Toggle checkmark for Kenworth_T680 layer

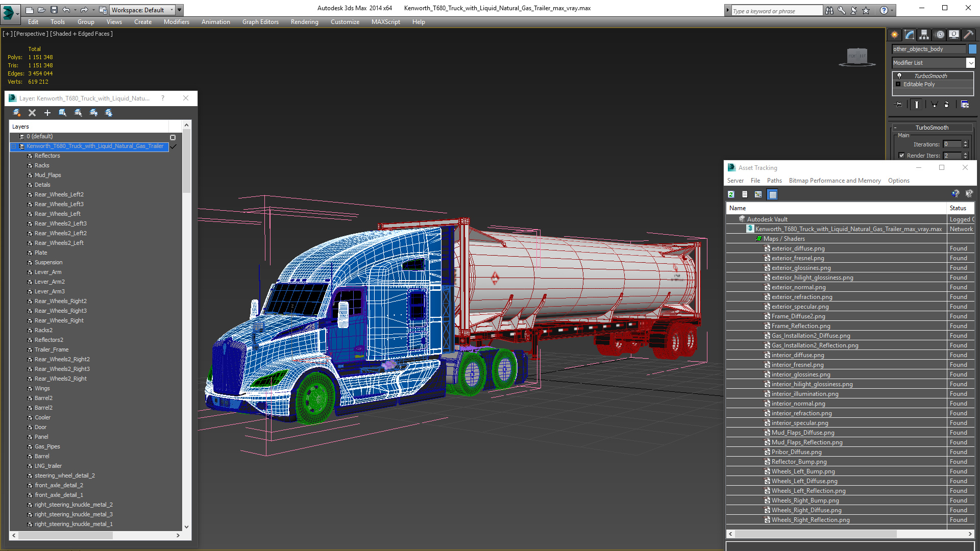pos(173,146)
